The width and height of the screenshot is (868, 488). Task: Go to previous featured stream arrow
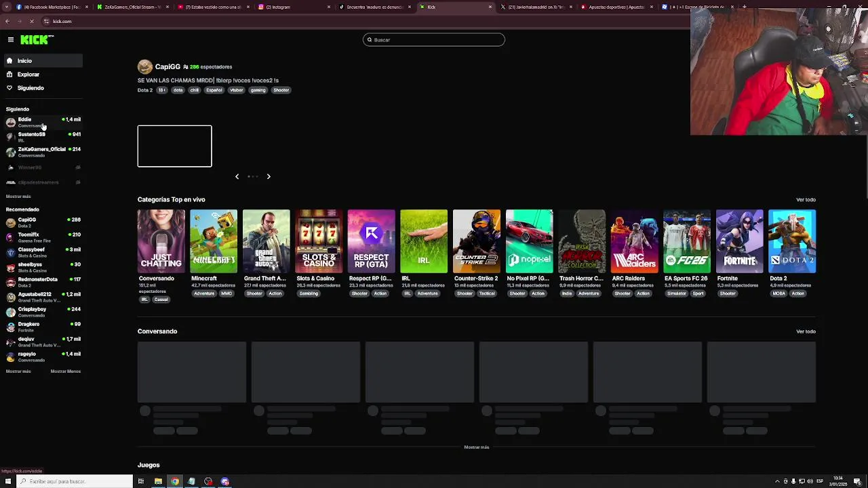[x=237, y=176]
